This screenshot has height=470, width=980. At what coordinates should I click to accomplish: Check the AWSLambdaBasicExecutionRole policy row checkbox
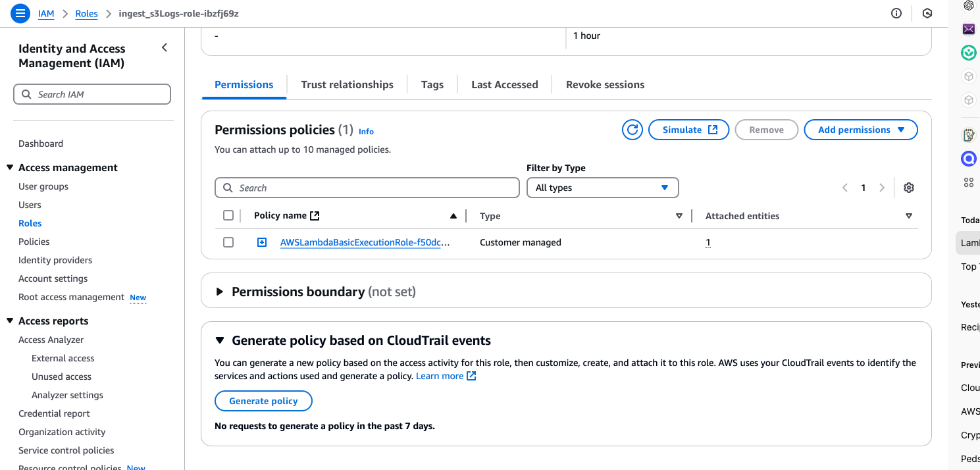(x=228, y=242)
